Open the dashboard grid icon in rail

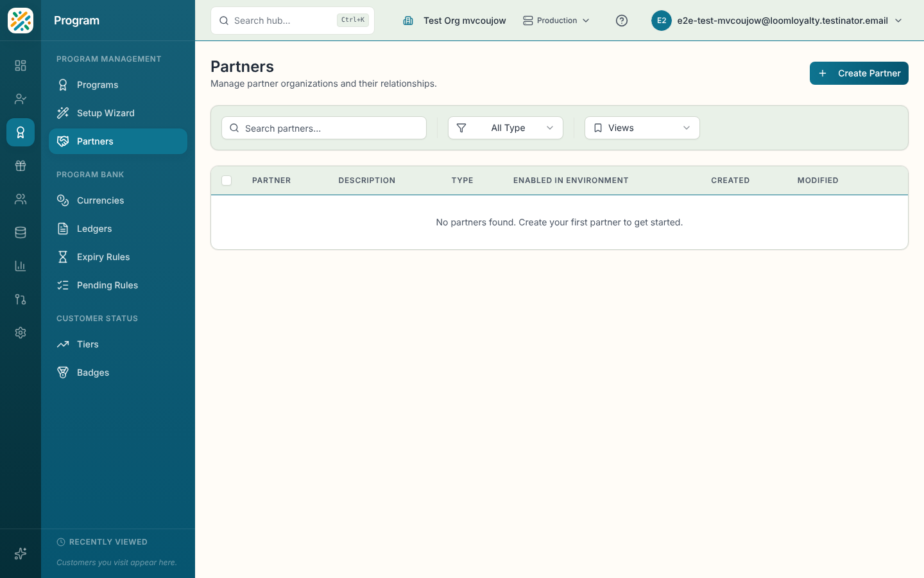(21, 66)
